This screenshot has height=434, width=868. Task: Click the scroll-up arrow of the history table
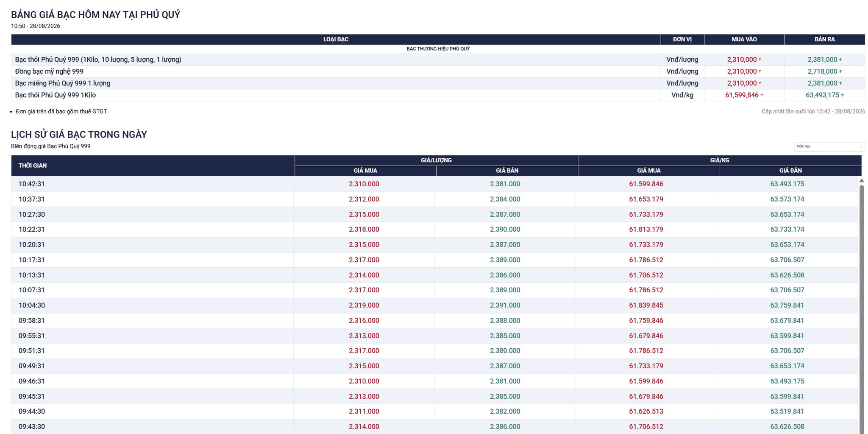(861, 181)
